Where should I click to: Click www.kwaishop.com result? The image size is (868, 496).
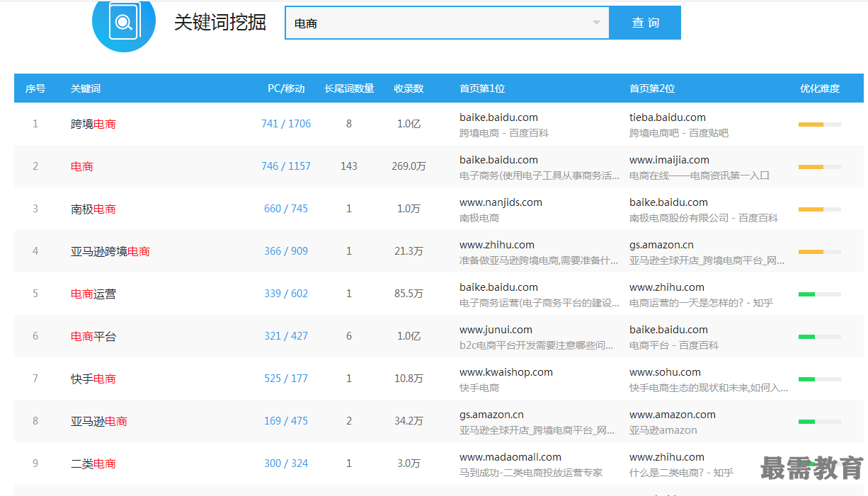[x=506, y=372]
